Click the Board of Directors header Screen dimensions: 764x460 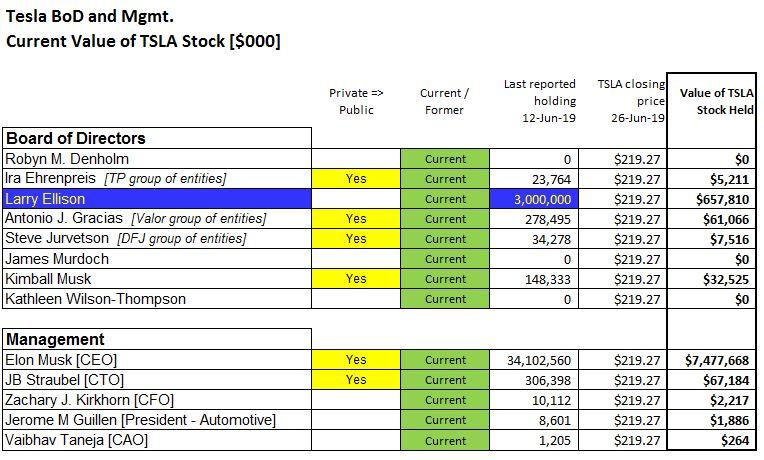(76, 138)
